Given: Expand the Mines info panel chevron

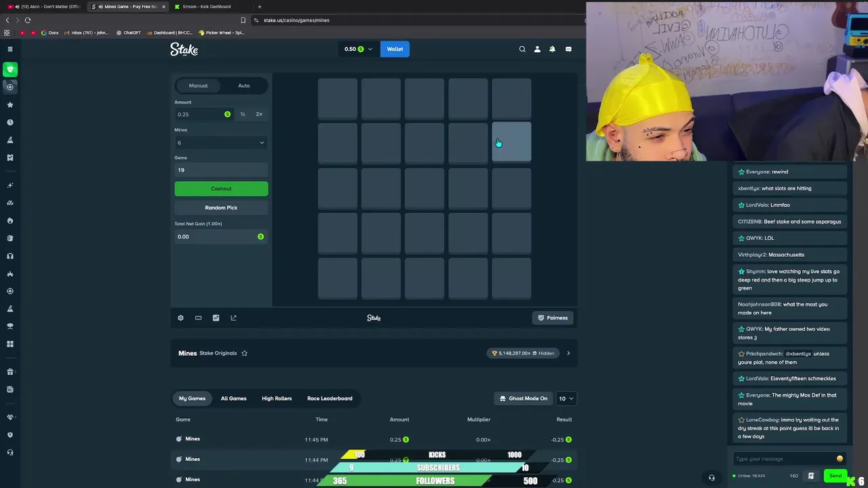Looking at the screenshot, I should pyautogui.click(x=568, y=353).
